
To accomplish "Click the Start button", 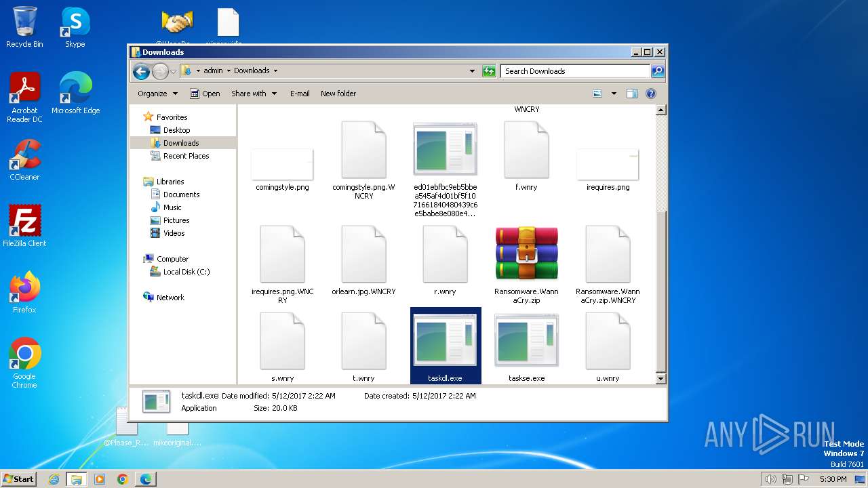I will tap(18, 479).
